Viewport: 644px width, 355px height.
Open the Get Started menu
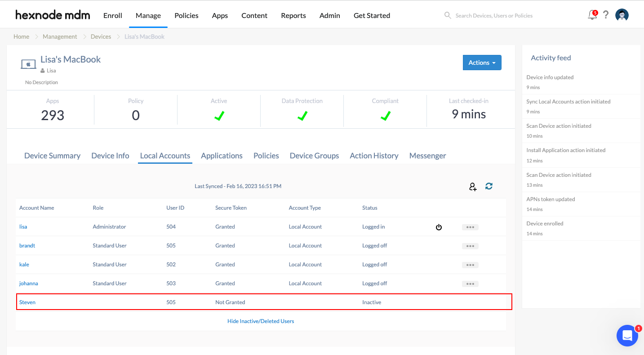372,15
